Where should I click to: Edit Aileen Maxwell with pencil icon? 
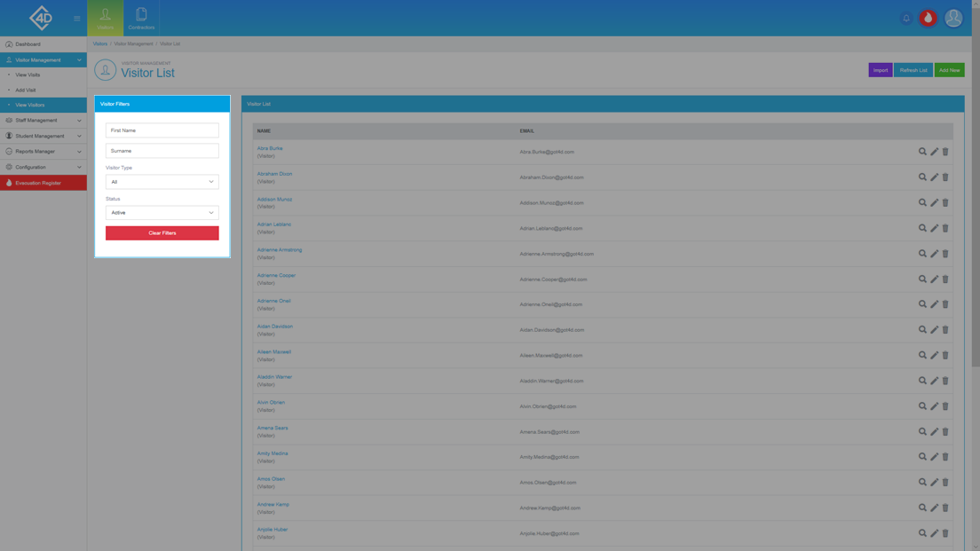[x=934, y=356]
